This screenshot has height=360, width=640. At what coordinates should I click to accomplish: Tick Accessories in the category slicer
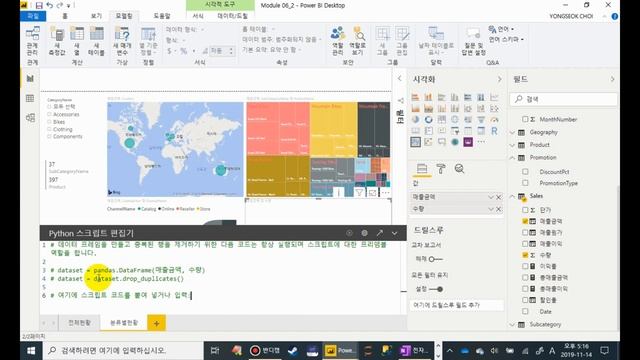(x=49, y=115)
